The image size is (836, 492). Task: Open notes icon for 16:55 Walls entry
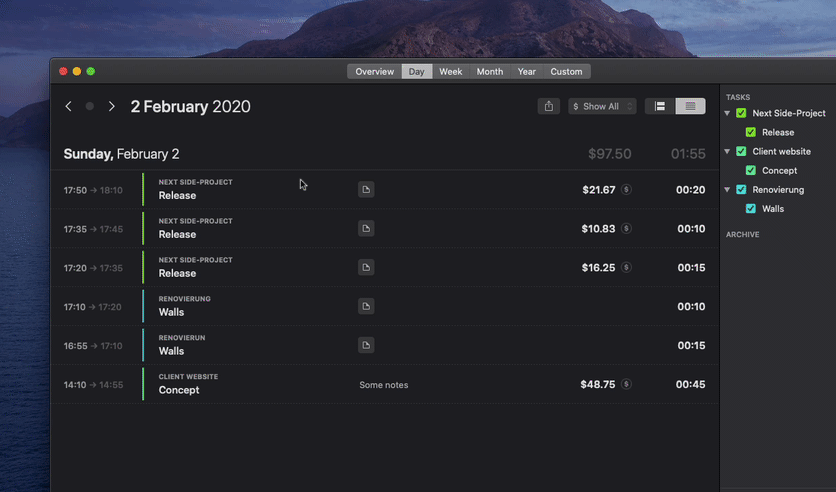tap(366, 345)
